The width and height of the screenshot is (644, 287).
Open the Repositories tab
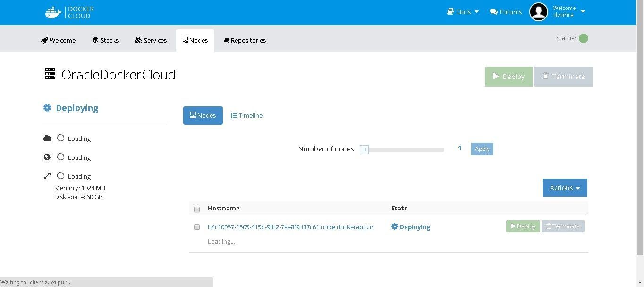(x=245, y=40)
